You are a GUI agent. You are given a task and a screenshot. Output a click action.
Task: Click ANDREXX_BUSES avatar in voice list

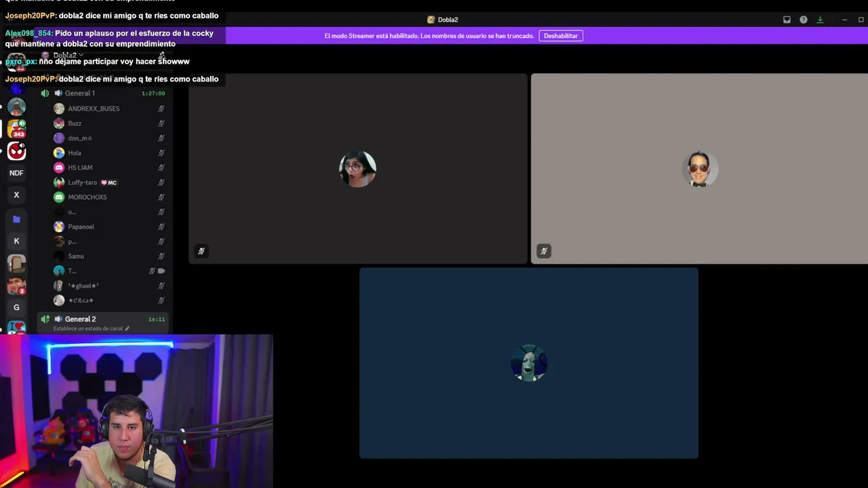pyautogui.click(x=59, y=108)
